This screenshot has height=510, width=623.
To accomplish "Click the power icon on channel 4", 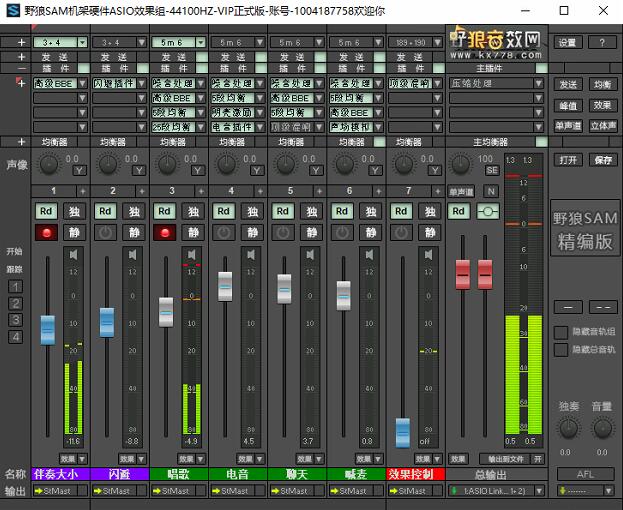I will (x=224, y=232).
